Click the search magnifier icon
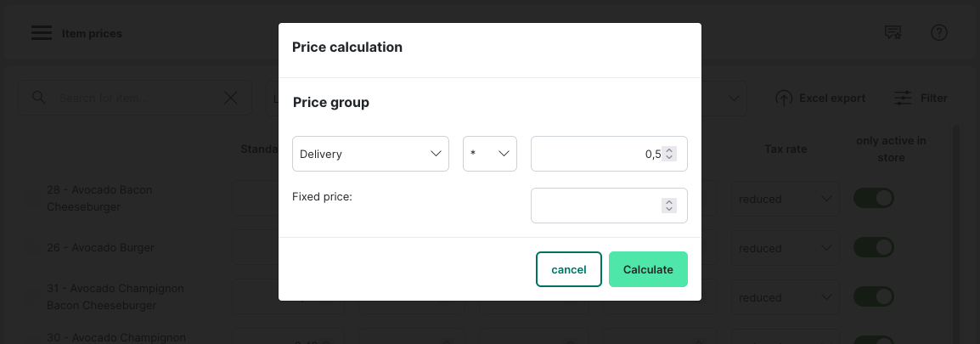 pyautogui.click(x=38, y=98)
